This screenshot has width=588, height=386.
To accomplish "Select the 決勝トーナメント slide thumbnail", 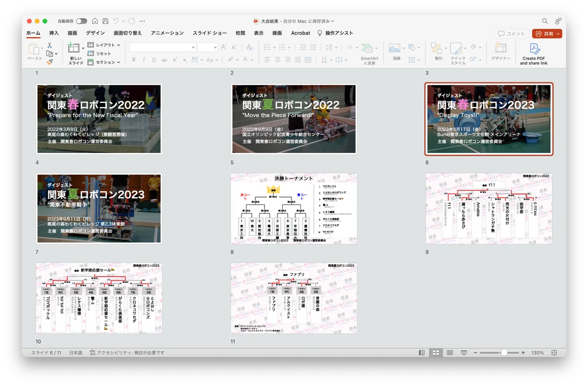I will [294, 208].
